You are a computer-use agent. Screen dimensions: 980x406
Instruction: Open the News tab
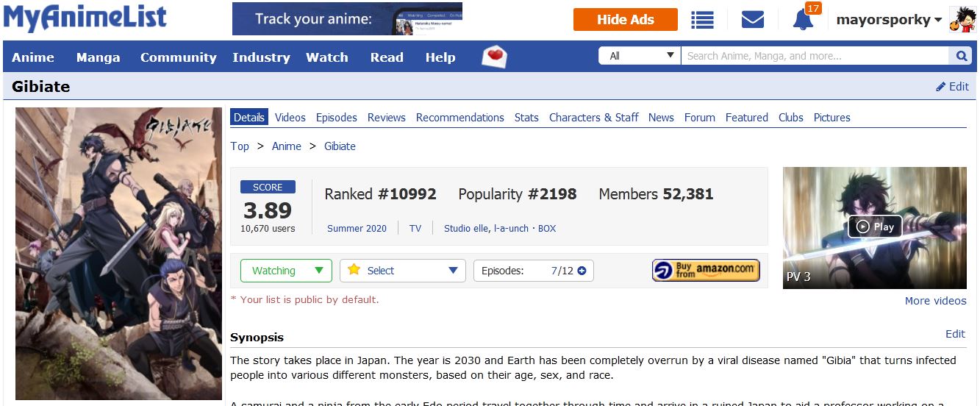(661, 118)
